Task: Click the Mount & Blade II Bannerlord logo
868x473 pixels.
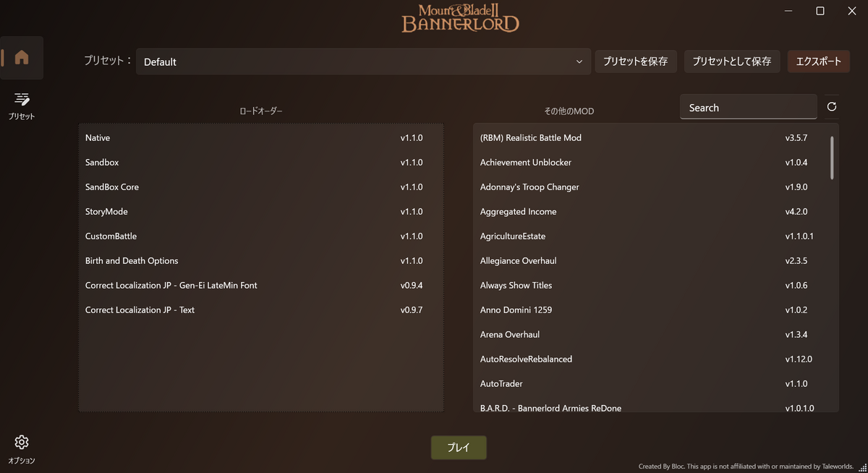Action: click(460, 18)
